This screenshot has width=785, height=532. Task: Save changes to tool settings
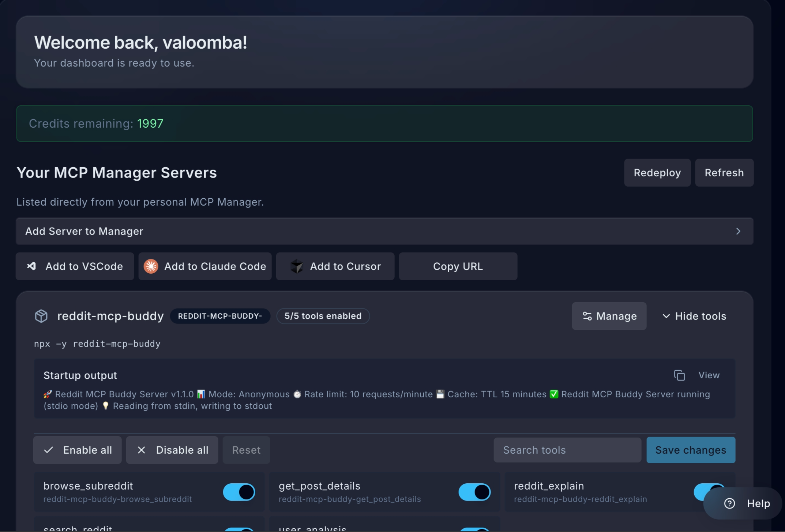point(690,450)
